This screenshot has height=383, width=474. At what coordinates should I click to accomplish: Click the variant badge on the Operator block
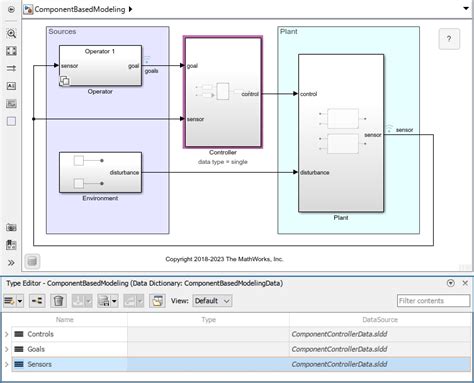tap(65, 81)
